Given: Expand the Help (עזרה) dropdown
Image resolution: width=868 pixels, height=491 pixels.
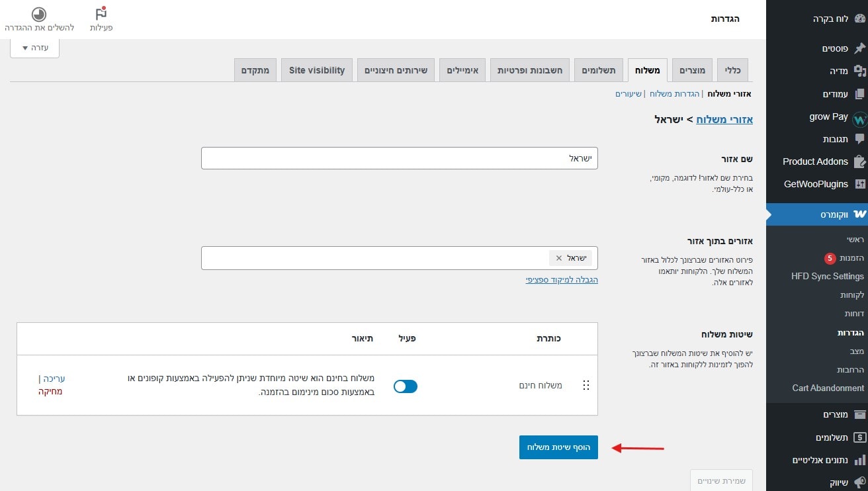Looking at the screenshot, I should tap(34, 48).
